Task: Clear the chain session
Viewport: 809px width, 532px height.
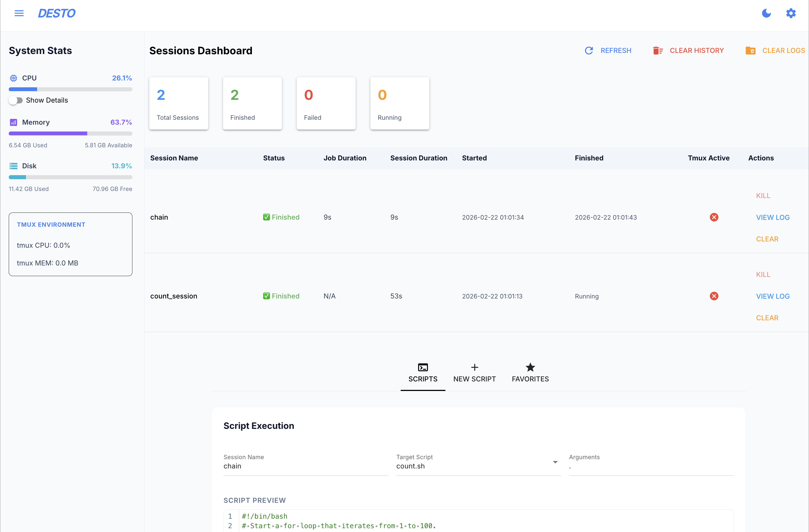Action: [767, 239]
